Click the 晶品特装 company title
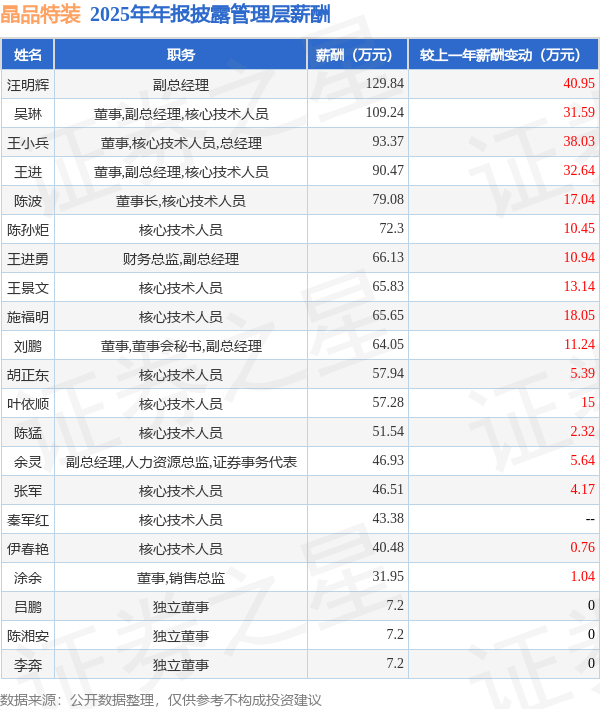Viewport: 600px width, 709px height. coord(41,14)
